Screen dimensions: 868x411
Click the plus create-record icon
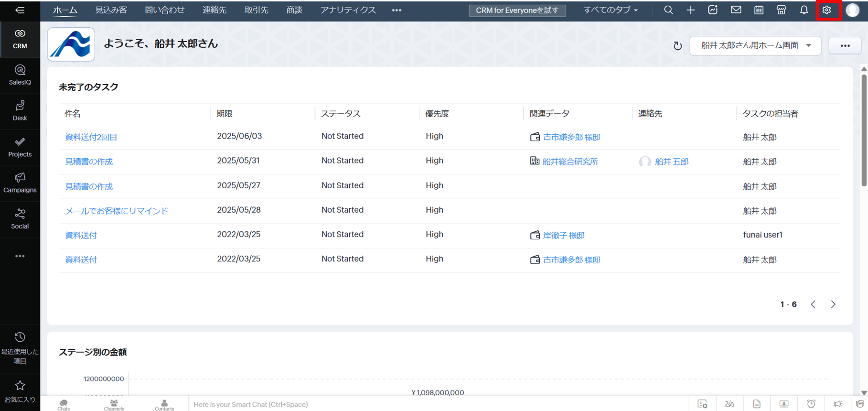[691, 10]
